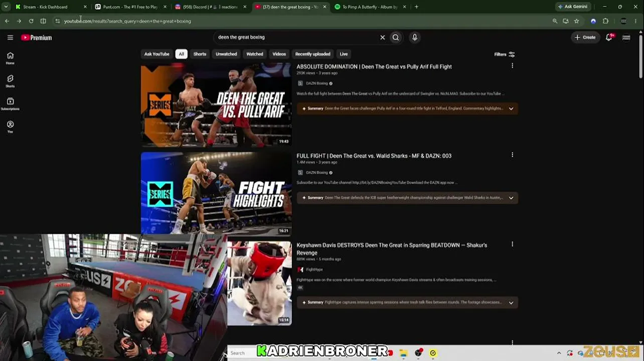This screenshot has width=644, height=361.
Task: Switch to To Pimp A Butterfly tab
Action: tap(370, 7)
